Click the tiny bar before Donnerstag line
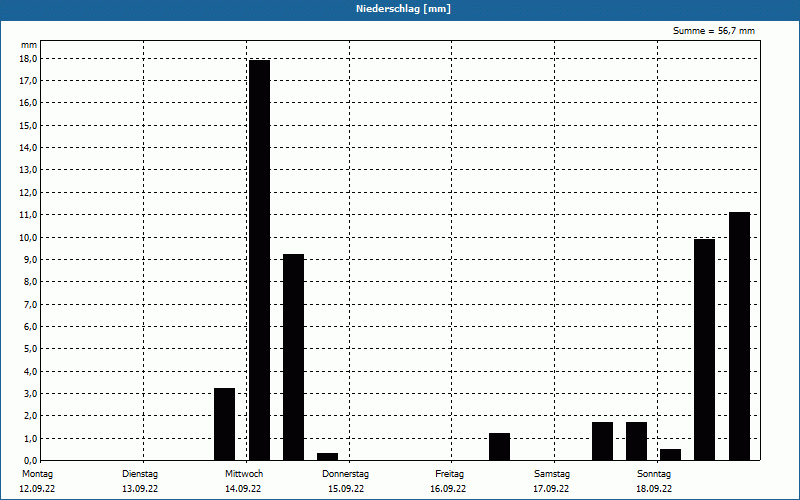800x500 pixels. tap(328, 457)
